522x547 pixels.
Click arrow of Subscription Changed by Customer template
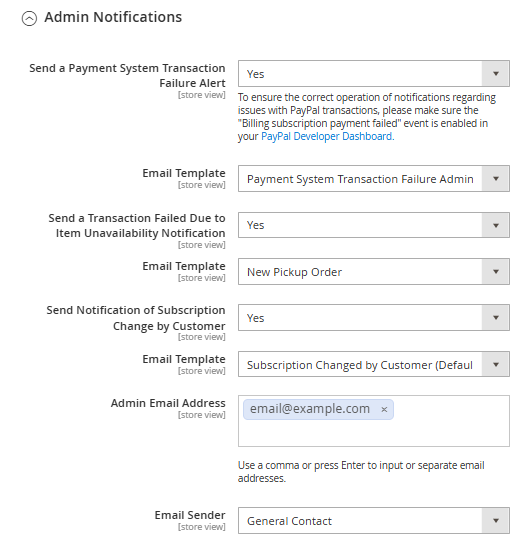496,364
